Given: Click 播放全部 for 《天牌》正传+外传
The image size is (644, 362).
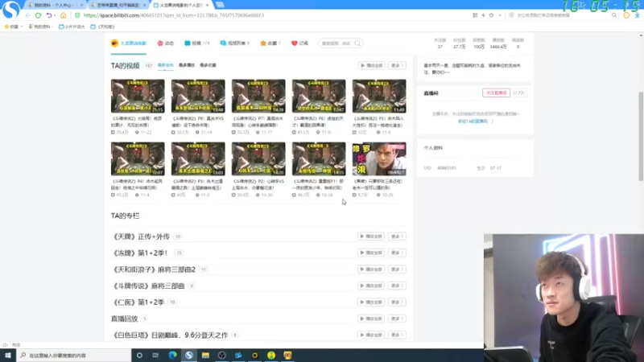Looking at the screenshot, I should tap(371, 237).
